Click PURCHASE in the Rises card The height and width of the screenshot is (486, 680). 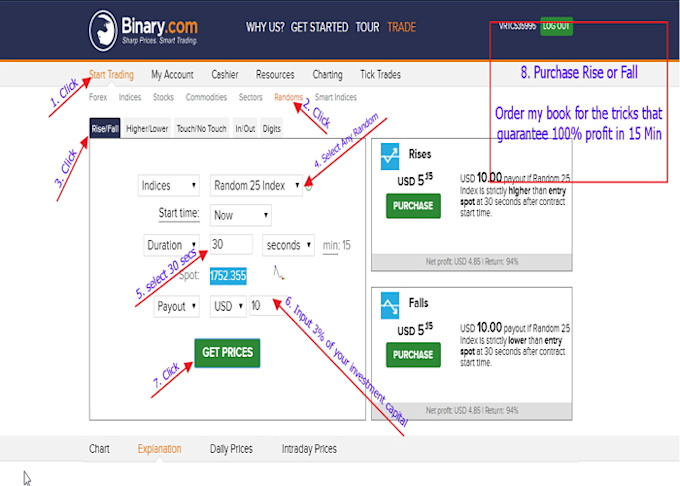413,205
